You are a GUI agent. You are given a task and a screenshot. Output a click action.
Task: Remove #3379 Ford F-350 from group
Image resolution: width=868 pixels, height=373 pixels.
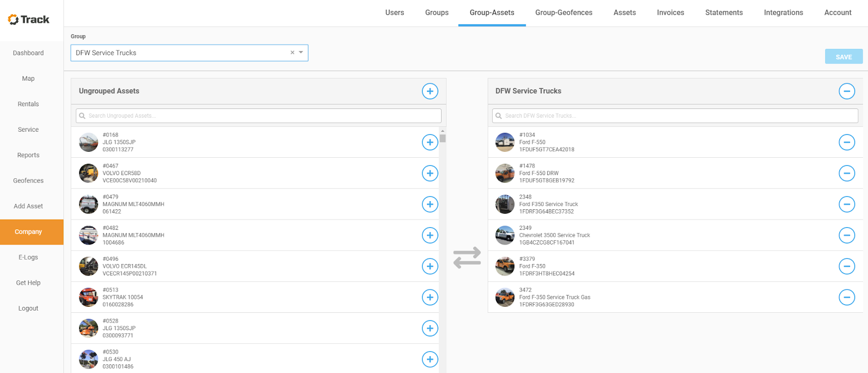[846, 266]
